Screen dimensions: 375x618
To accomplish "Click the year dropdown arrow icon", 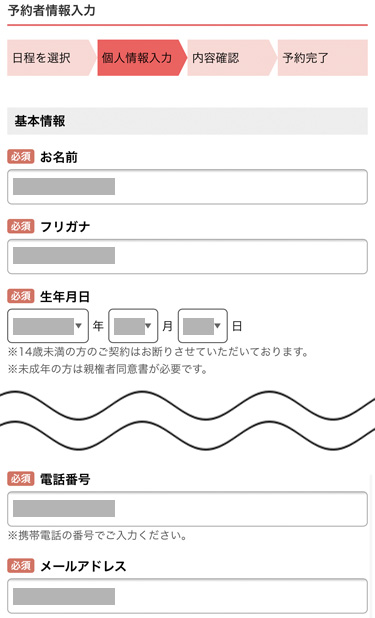I will (78, 326).
